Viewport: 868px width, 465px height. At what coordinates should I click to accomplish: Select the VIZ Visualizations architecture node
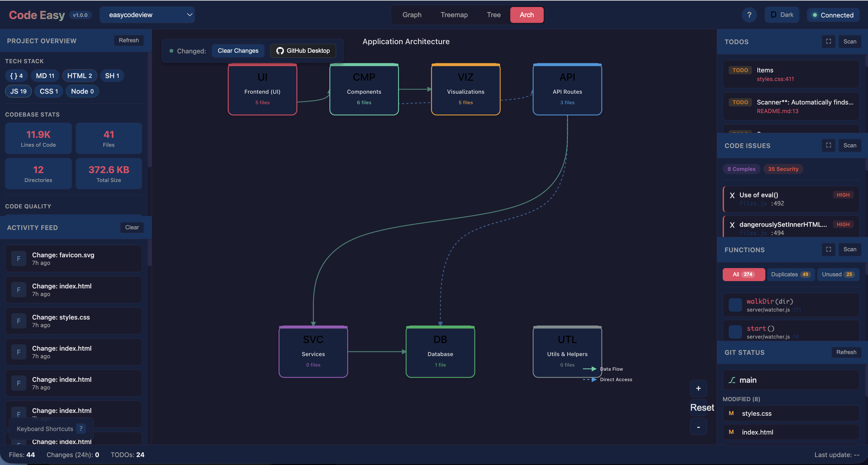(466, 89)
